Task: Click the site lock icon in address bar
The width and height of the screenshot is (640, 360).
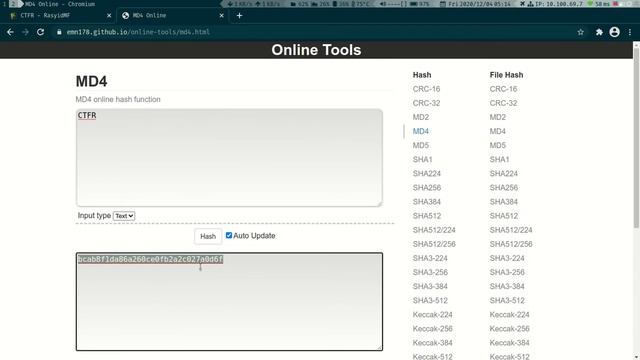Action: pos(59,32)
